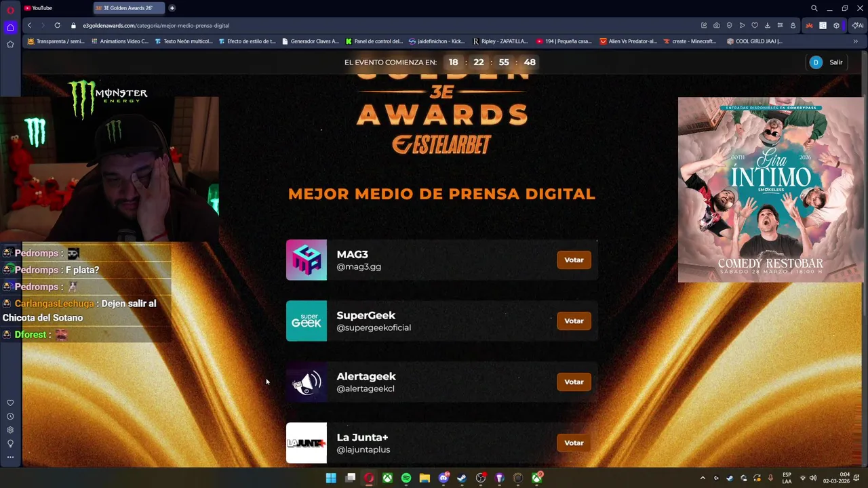868x488 pixels.
Task: Open Texto Neón multicol... bookmark
Action: [183, 41]
